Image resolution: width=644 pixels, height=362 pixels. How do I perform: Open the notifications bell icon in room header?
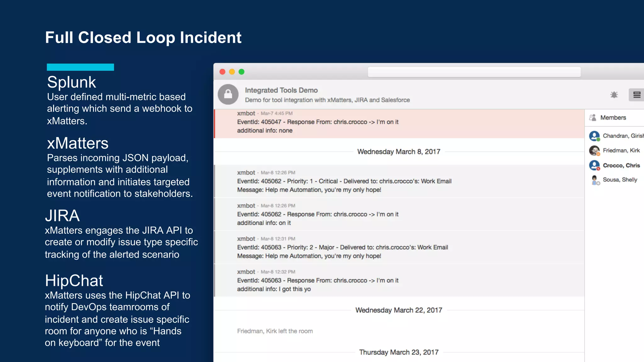point(614,95)
